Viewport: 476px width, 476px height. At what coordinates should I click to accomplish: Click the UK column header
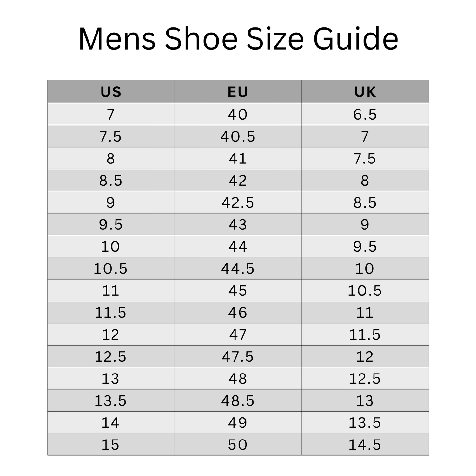(x=365, y=92)
